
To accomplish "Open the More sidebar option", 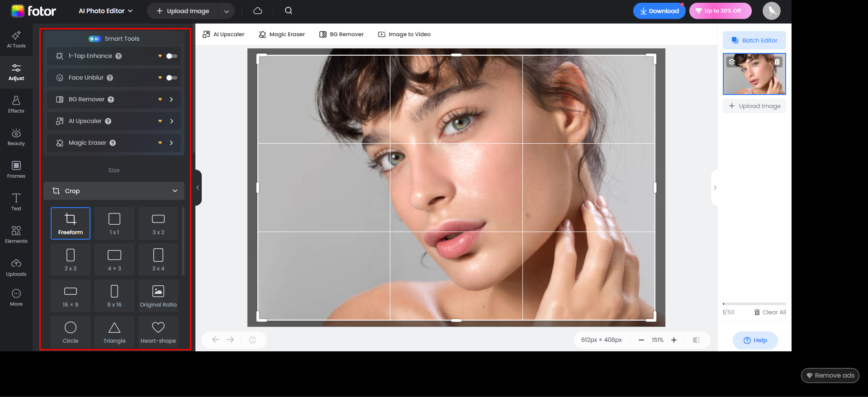I will pos(16,298).
